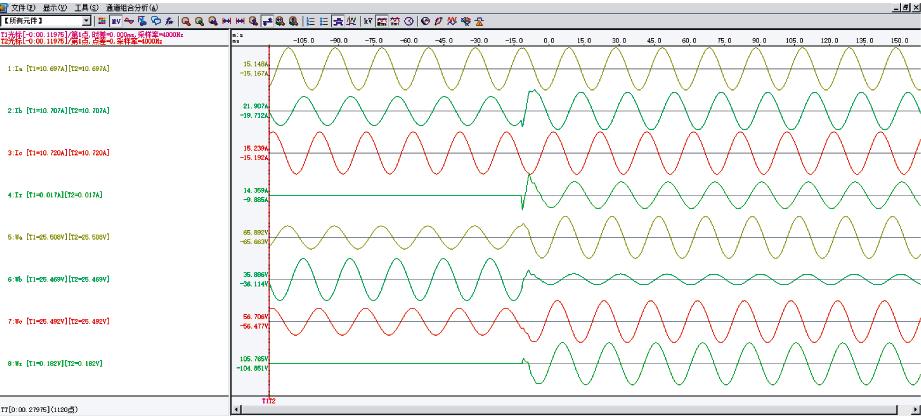921x418 pixels.
Task: Open the 工具 menu
Action: click(x=87, y=8)
